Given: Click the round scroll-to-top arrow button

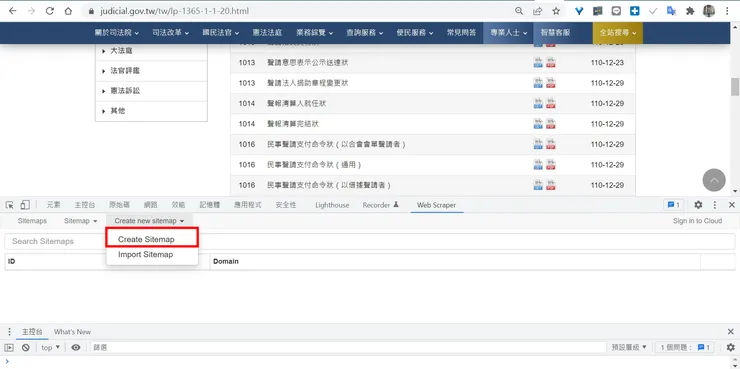Looking at the screenshot, I should point(714,180).
